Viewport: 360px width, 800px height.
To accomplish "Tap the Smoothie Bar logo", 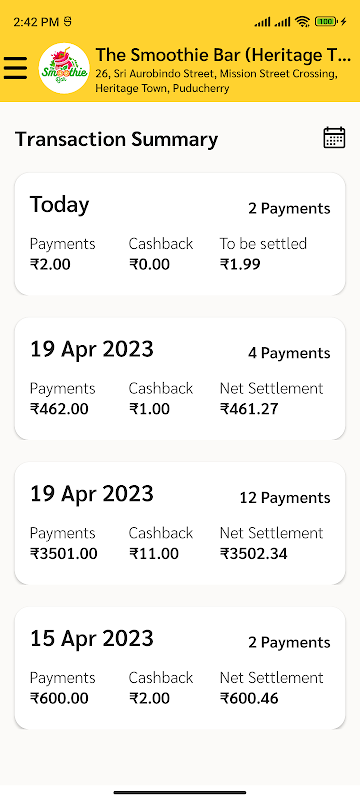I will pyautogui.click(x=64, y=68).
